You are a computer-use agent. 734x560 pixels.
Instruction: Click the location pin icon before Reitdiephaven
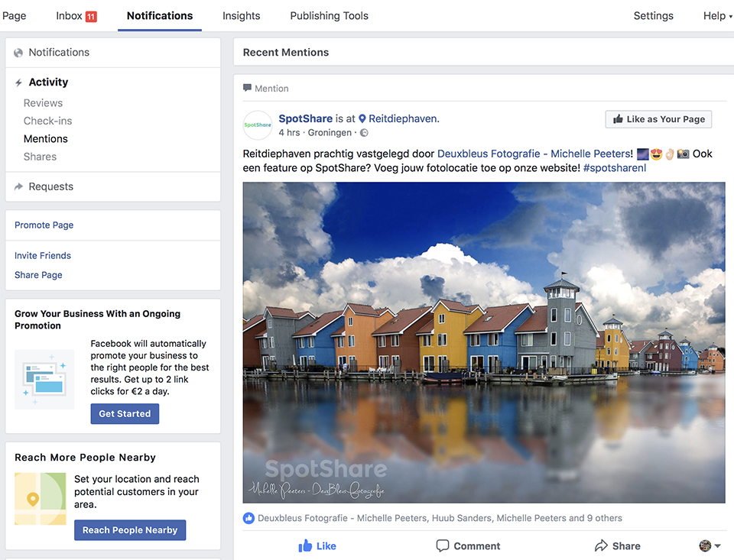(x=362, y=119)
